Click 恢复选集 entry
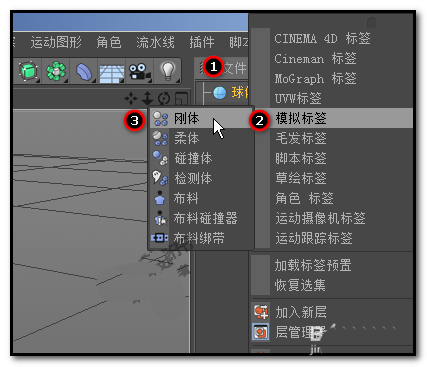The height and width of the screenshot is (367, 427). click(x=300, y=285)
